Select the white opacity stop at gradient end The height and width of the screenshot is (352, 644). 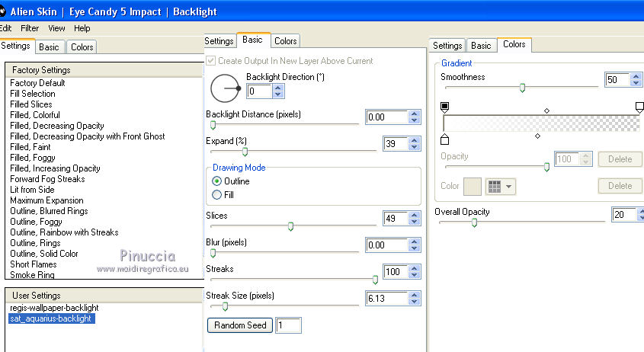(639, 107)
